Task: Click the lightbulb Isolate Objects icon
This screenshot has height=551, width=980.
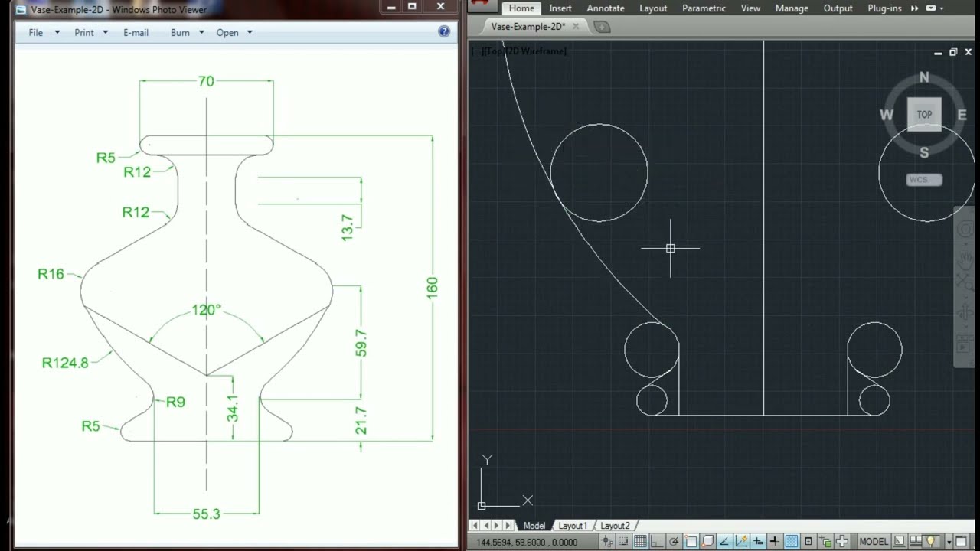Action: point(931,542)
